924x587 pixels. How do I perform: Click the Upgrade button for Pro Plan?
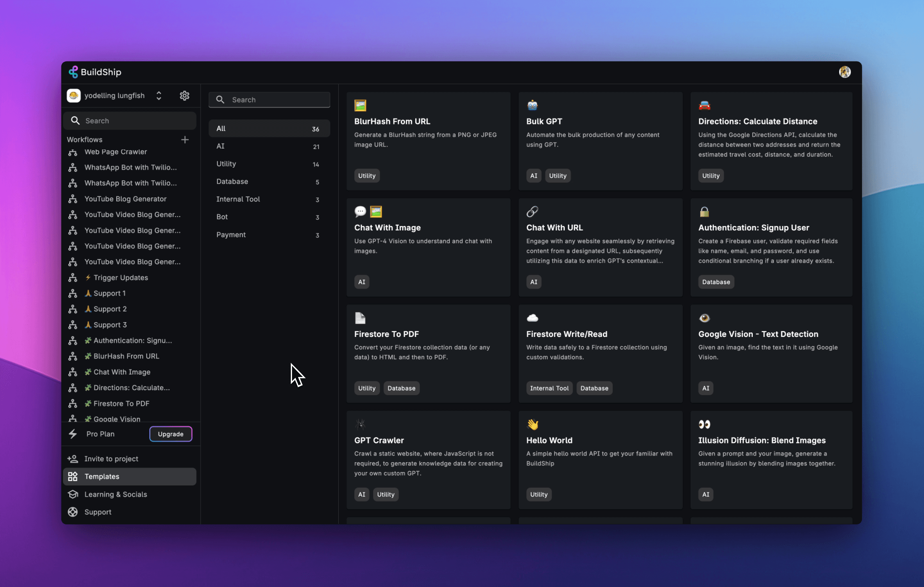click(x=170, y=433)
